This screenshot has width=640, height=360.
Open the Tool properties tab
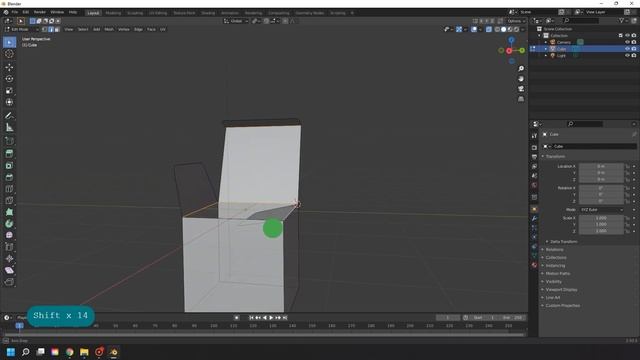tap(534, 136)
